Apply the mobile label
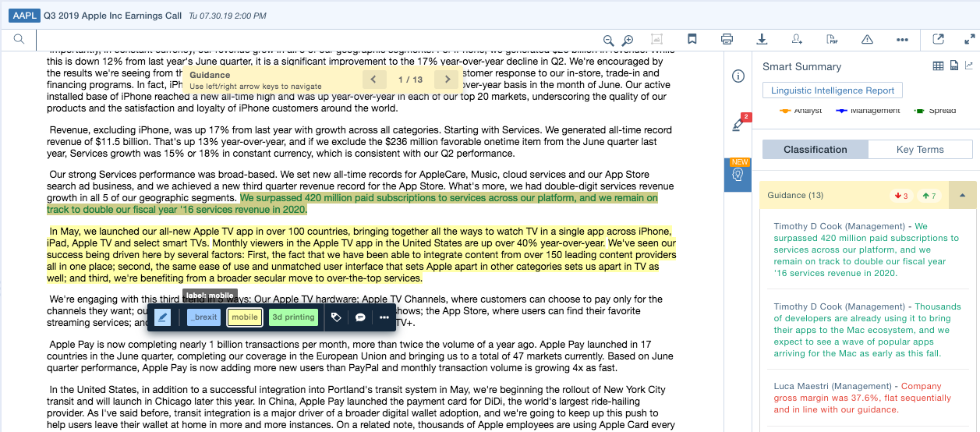The height and width of the screenshot is (432, 980). click(x=245, y=317)
